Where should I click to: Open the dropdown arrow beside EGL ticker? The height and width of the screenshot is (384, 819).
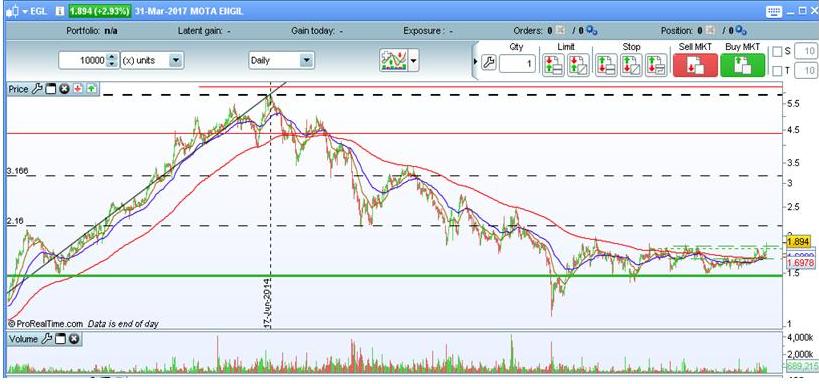pos(25,11)
